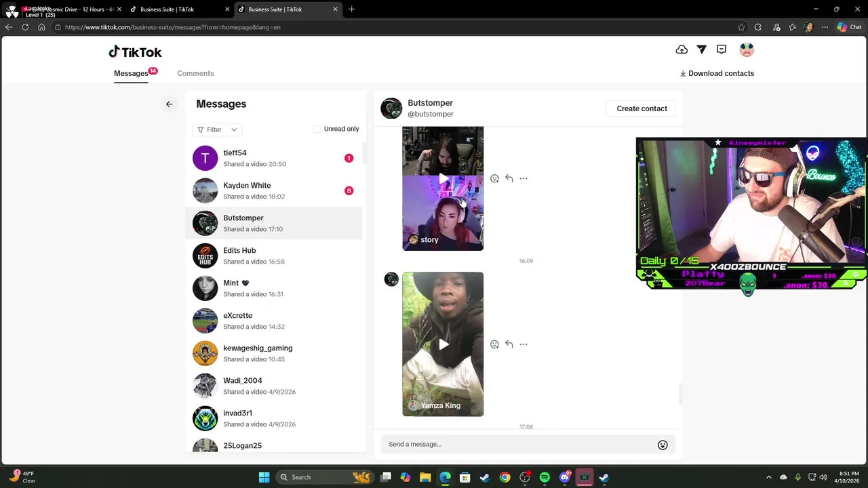
Task: Open the Edge favorites list icon
Action: click(x=792, y=27)
